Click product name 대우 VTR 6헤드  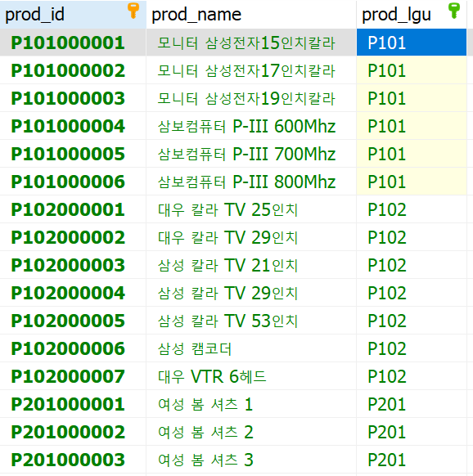(x=212, y=376)
